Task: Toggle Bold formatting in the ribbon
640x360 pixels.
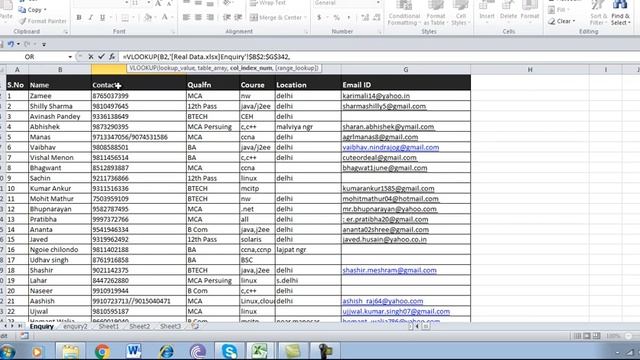Action: point(79,18)
